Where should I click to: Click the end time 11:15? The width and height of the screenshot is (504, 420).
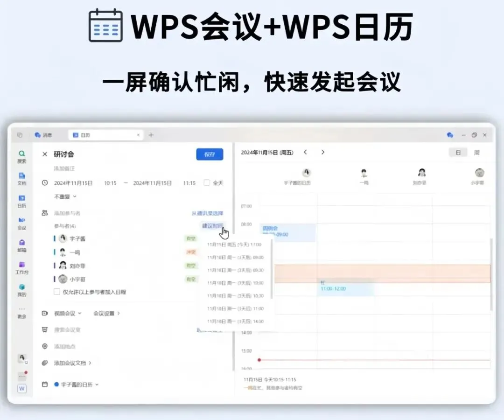click(x=189, y=183)
